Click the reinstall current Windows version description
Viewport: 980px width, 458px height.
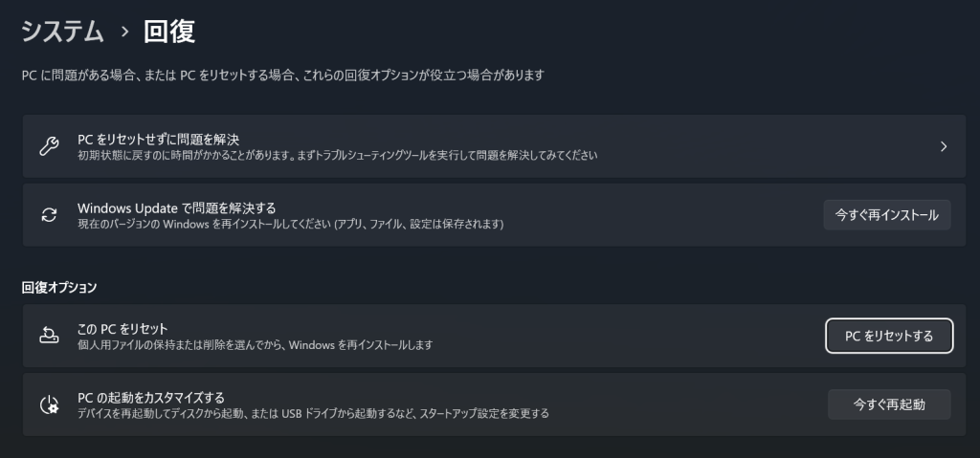click(290, 224)
